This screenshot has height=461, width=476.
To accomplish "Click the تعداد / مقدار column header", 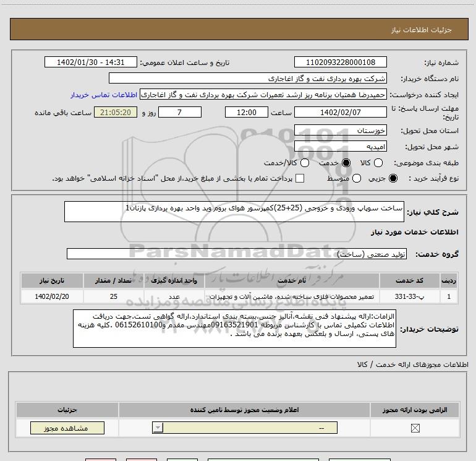I will [x=114, y=280].
